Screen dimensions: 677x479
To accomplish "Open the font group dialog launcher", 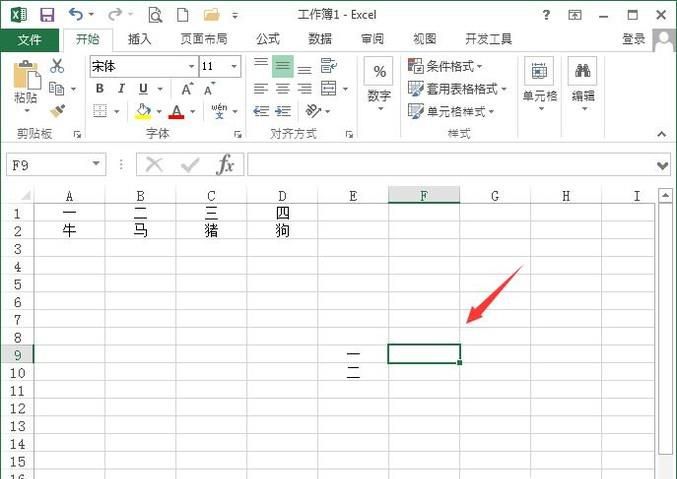I will pos(237,135).
